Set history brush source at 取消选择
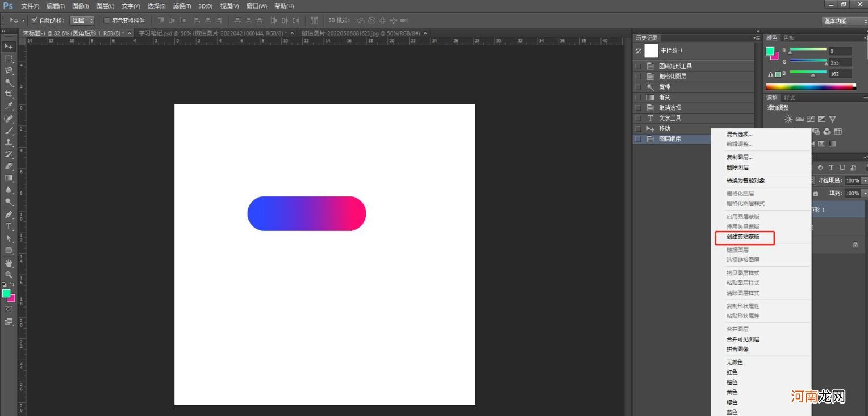868x416 pixels. pyautogui.click(x=637, y=107)
